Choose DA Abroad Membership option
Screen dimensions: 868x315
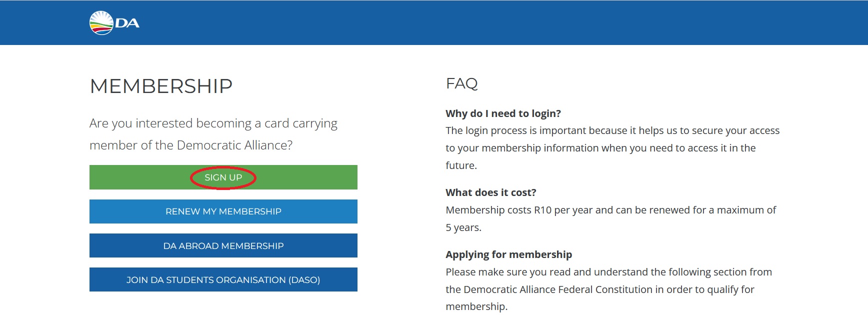coord(223,246)
